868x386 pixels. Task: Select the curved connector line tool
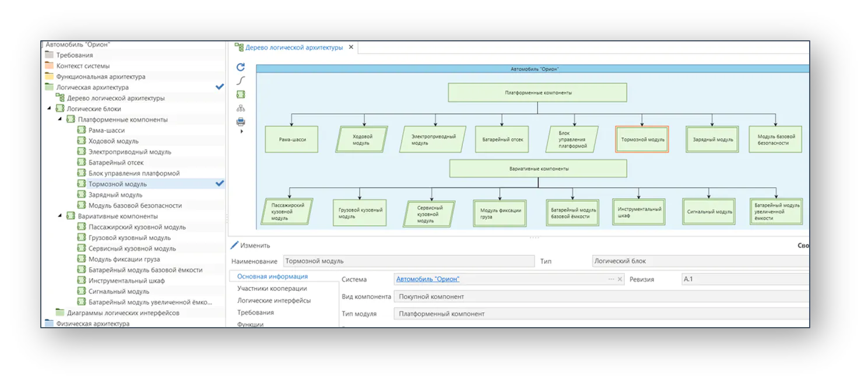[241, 80]
